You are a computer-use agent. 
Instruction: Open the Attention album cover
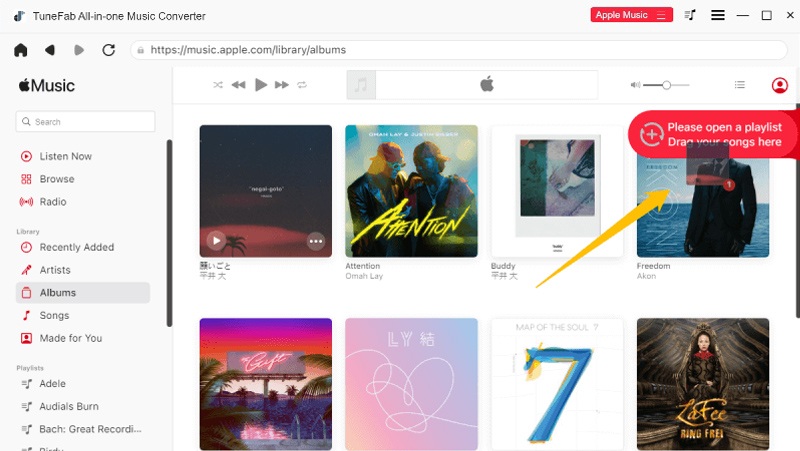pyautogui.click(x=411, y=191)
